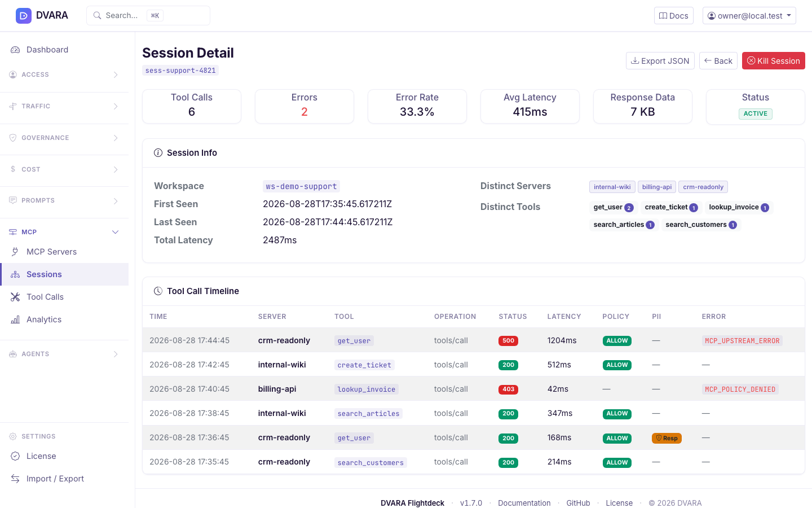Click the Import / Export arrows icon
812x508 pixels.
point(15,479)
